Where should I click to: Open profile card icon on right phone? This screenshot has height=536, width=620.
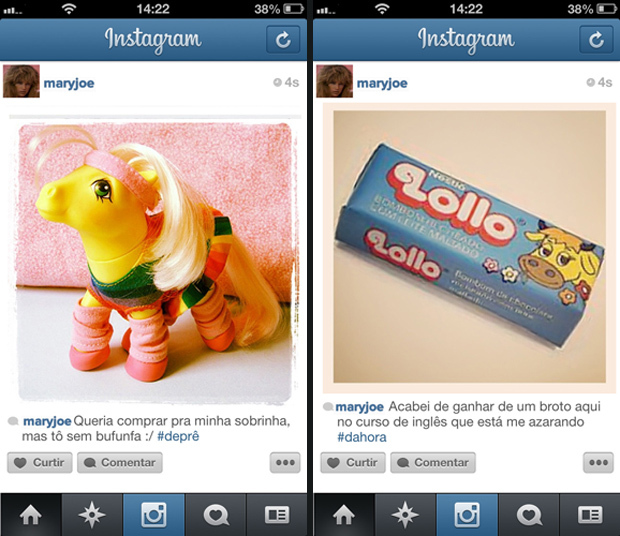pos(590,515)
